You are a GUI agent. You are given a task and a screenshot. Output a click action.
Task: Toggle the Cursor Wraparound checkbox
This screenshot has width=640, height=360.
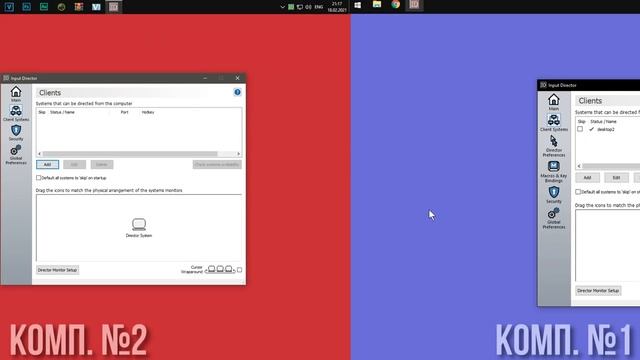(240, 270)
